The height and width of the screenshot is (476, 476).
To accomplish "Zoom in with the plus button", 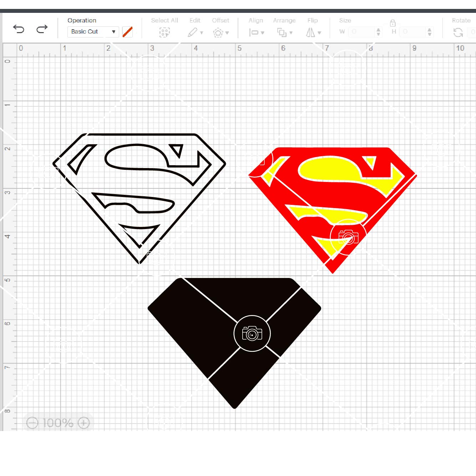I will tap(84, 423).
